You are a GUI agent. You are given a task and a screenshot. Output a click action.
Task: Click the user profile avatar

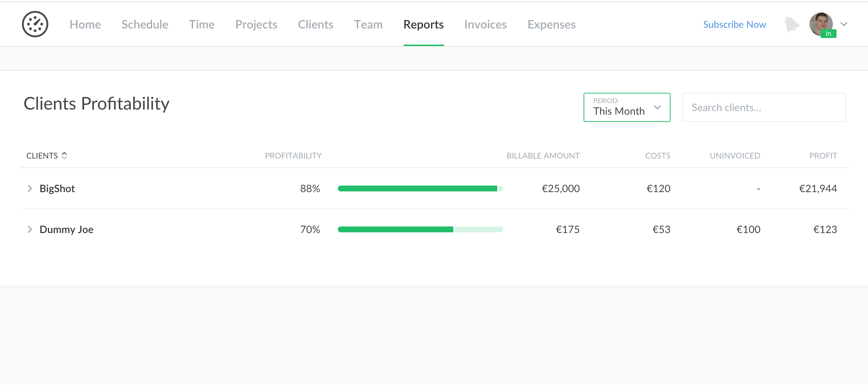[x=821, y=24]
